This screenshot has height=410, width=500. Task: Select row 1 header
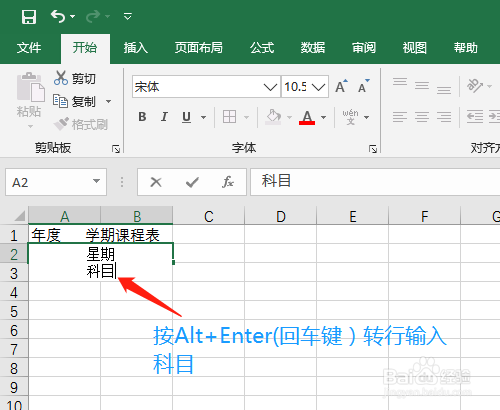click(14, 235)
